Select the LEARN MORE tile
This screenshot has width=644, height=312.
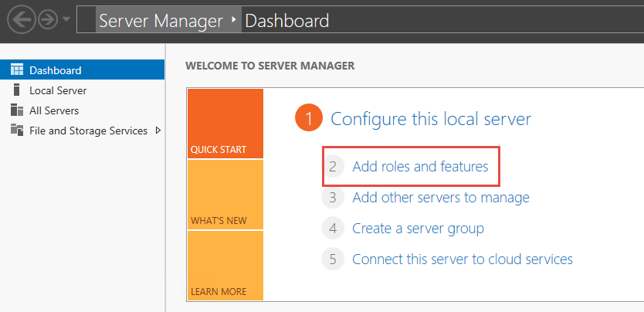225,266
